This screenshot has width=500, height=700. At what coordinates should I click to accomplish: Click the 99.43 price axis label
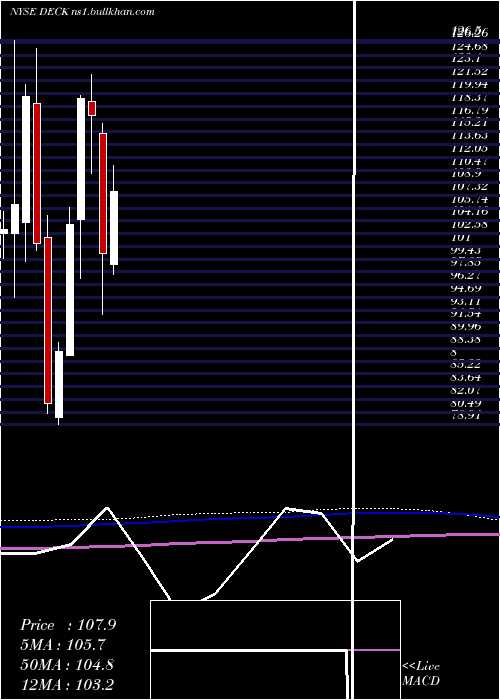click(467, 250)
